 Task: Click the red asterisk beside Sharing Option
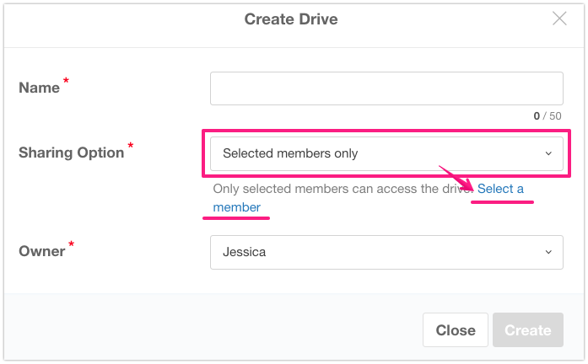pyautogui.click(x=131, y=147)
